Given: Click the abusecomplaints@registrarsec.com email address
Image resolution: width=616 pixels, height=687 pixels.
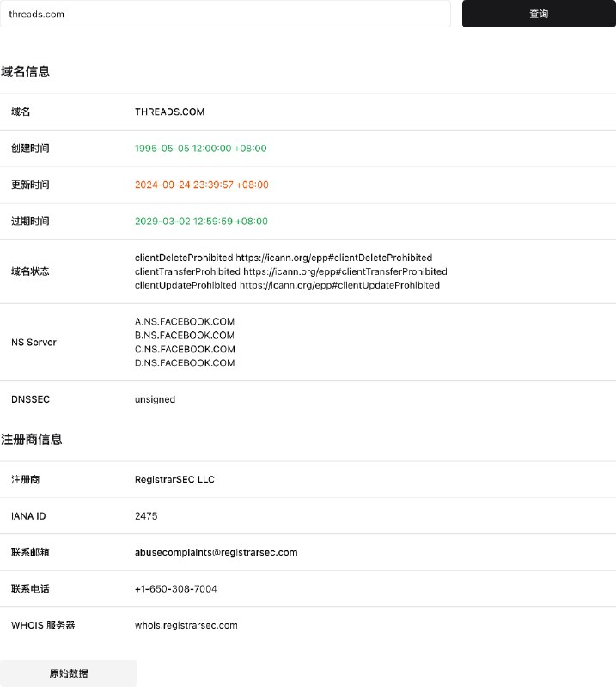Looking at the screenshot, I should point(216,552).
